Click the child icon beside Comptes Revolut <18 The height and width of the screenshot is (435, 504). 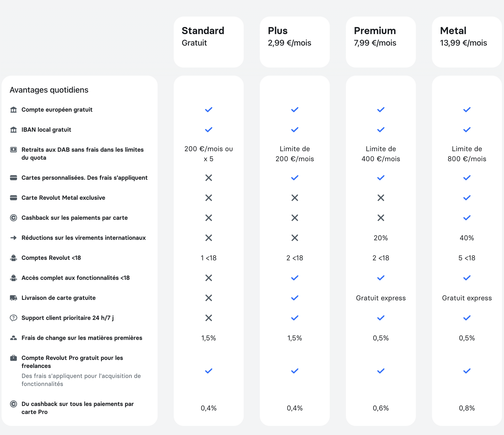pyautogui.click(x=13, y=258)
